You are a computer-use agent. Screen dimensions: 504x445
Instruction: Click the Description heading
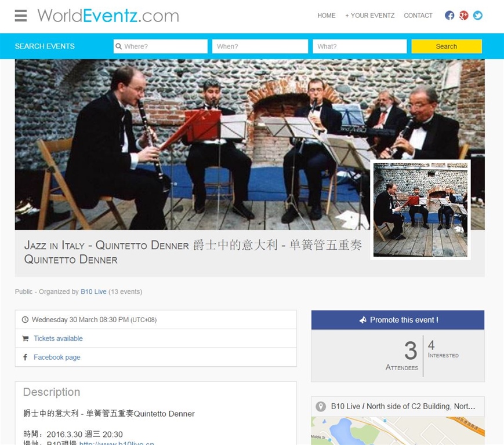(52, 392)
